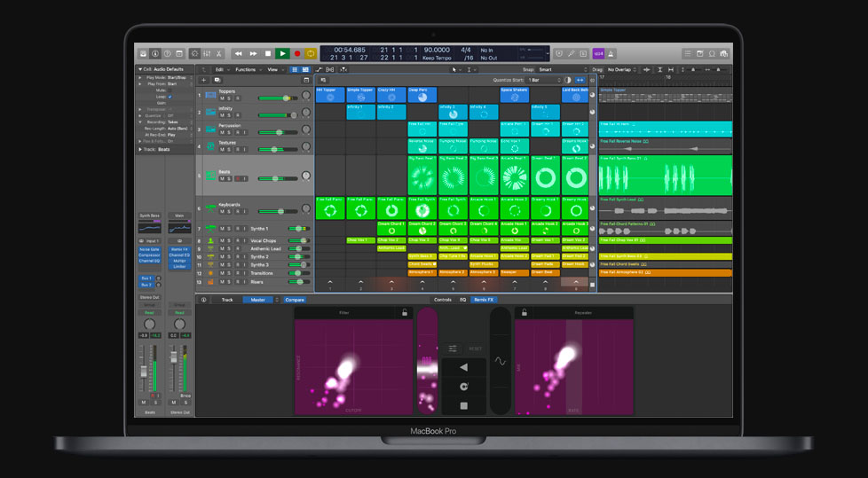Collapse the Cell: Audio Defaults section
Screen dimensions: 868x478
pos(140,70)
